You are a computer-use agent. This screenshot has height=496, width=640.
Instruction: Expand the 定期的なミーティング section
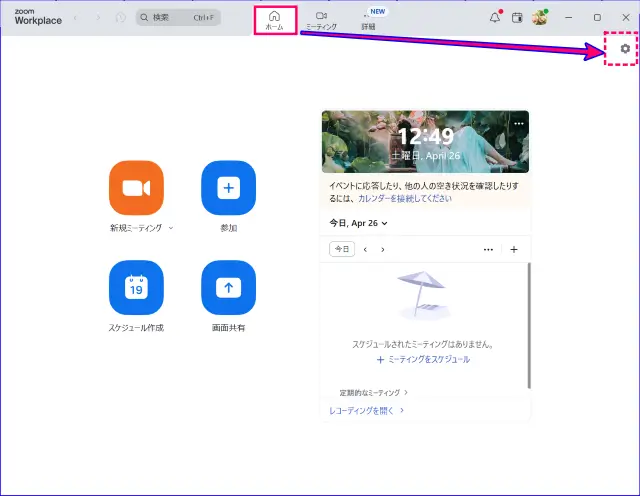(373, 393)
